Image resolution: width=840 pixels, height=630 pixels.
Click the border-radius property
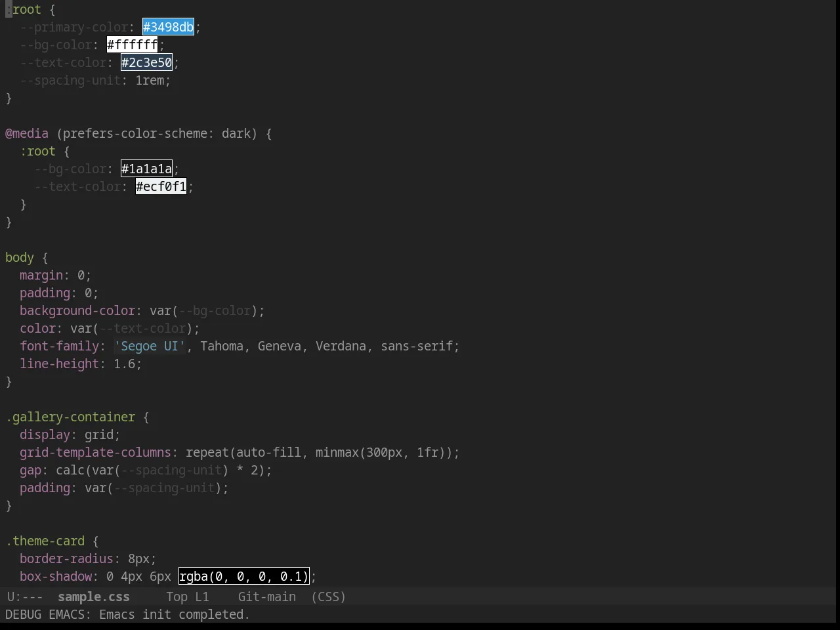point(66,558)
